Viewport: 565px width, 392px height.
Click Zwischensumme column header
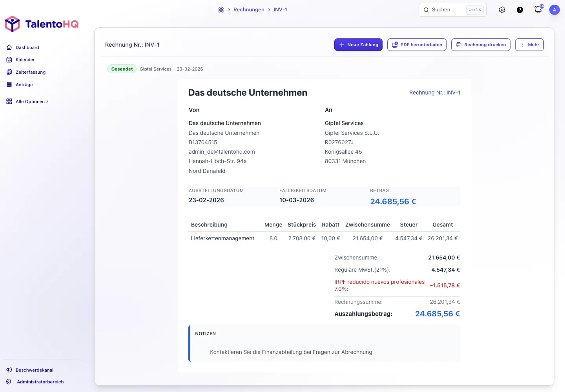[368, 225]
